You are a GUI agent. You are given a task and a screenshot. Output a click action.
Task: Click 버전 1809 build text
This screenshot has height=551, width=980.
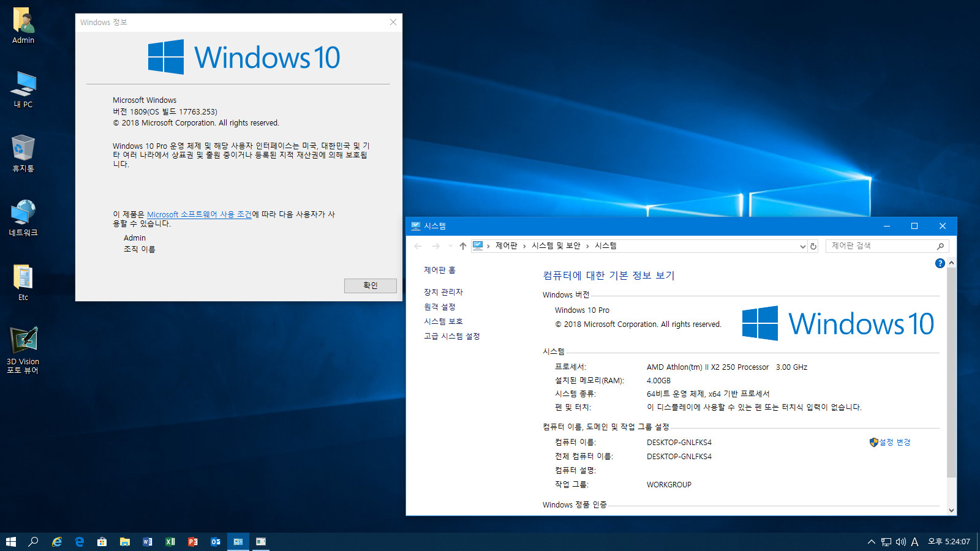click(165, 111)
